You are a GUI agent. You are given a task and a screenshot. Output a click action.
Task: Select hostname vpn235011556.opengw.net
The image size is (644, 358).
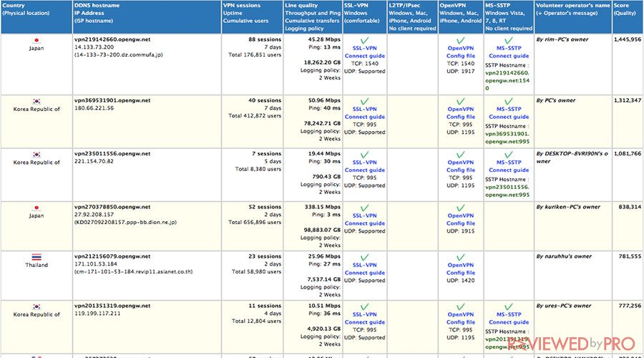point(112,154)
